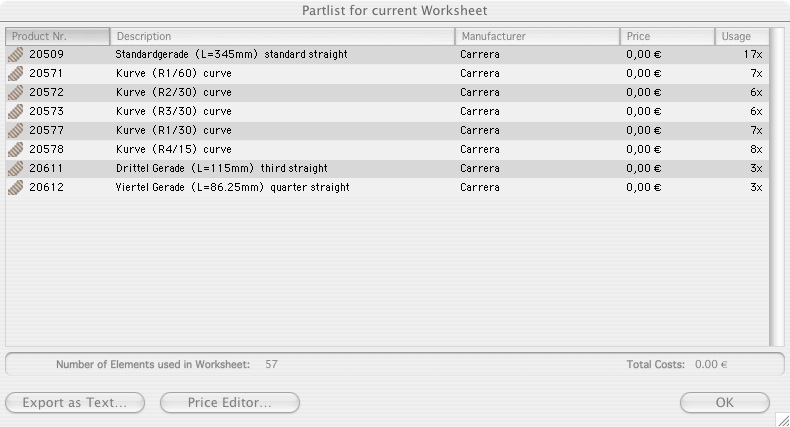Sort list by Product Nr. column
The width and height of the screenshot is (790, 427).
(58, 37)
